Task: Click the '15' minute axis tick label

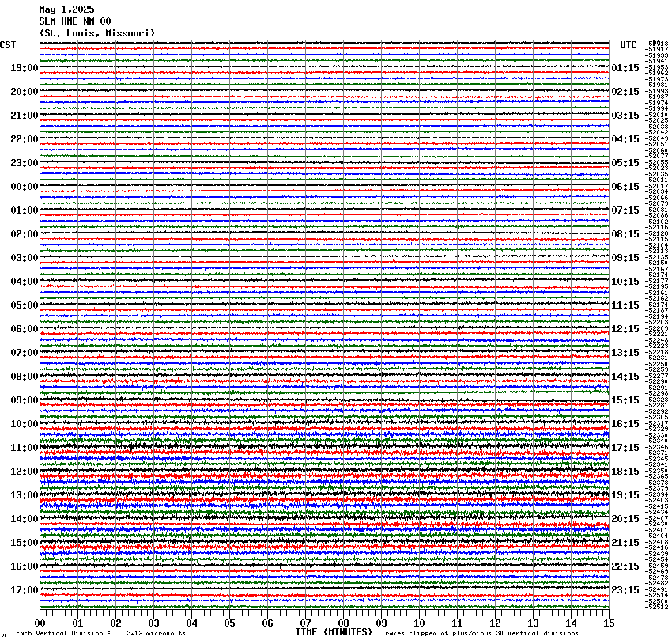Action: point(609,623)
